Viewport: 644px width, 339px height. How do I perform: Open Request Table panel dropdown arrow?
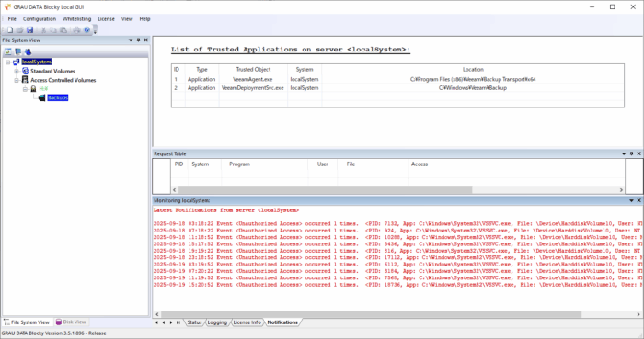(x=624, y=153)
